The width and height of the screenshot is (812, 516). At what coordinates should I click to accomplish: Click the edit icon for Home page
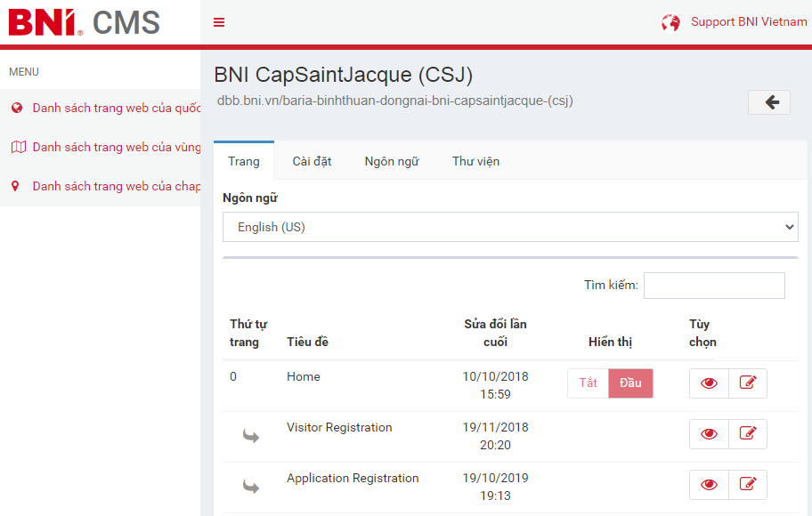(x=748, y=383)
